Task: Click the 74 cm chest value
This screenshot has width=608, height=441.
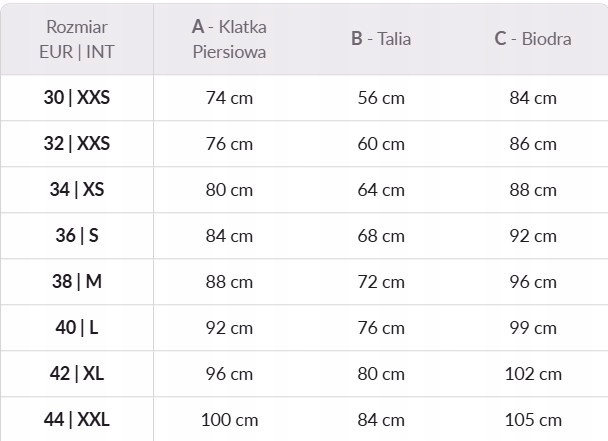Action: click(229, 98)
